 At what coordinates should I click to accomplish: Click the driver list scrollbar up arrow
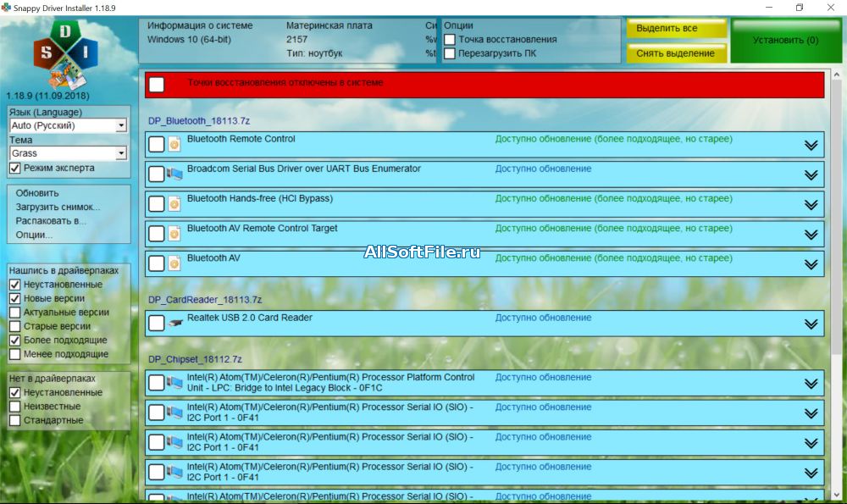[837, 75]
